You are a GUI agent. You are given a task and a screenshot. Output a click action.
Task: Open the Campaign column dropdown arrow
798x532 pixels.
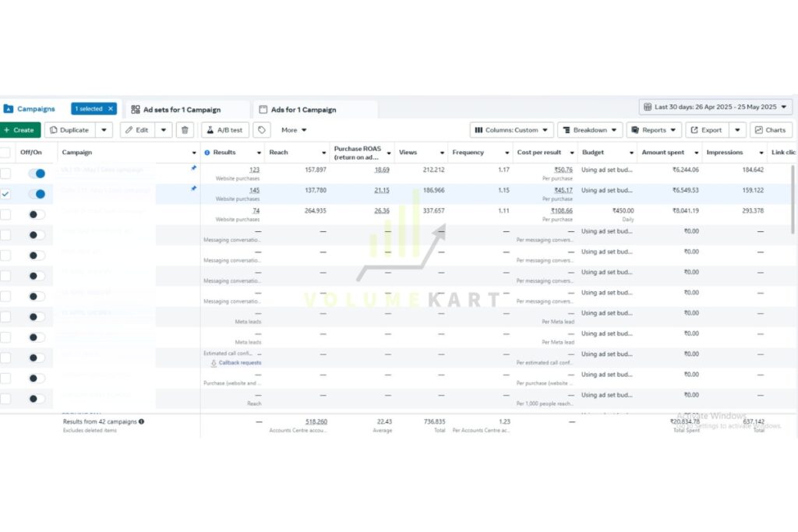tap(194, 153)
